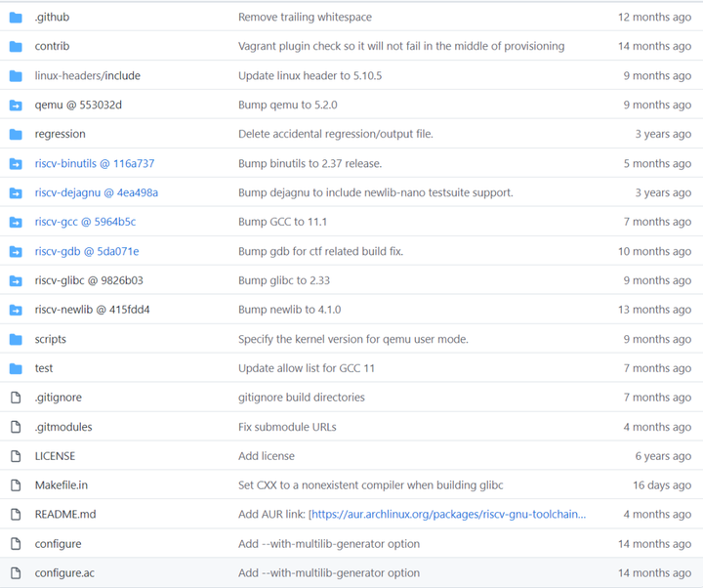Click the folder icon beside contrib
The height and width of the screenshot is (588, 703).
tap(16, 47)
